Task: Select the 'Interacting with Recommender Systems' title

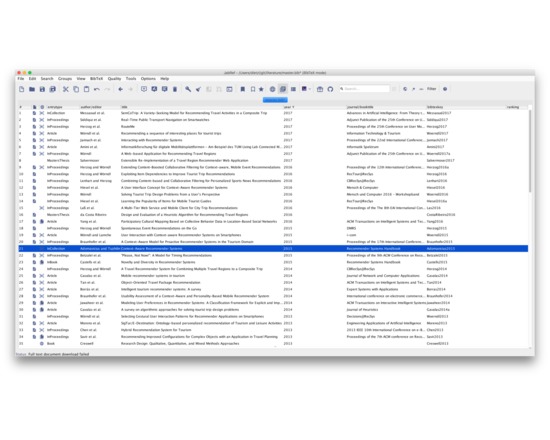Action: (152, 140)
